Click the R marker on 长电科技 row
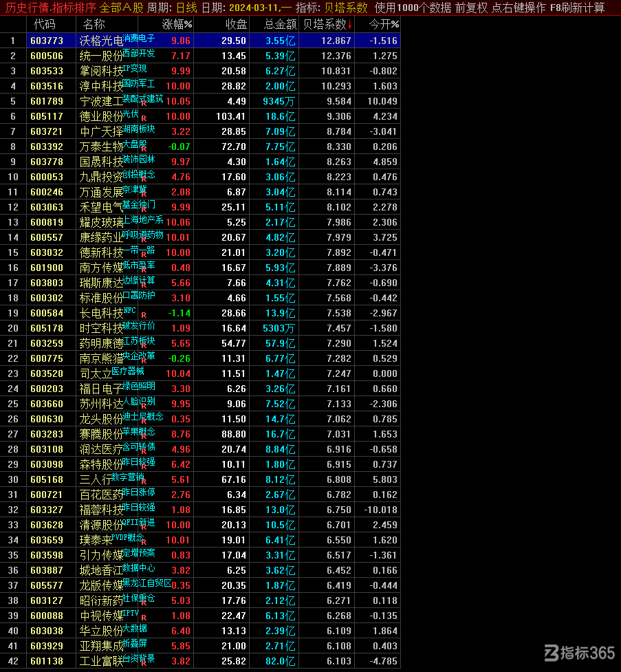This screenshot has width=621, height=672. click(144, 315)
